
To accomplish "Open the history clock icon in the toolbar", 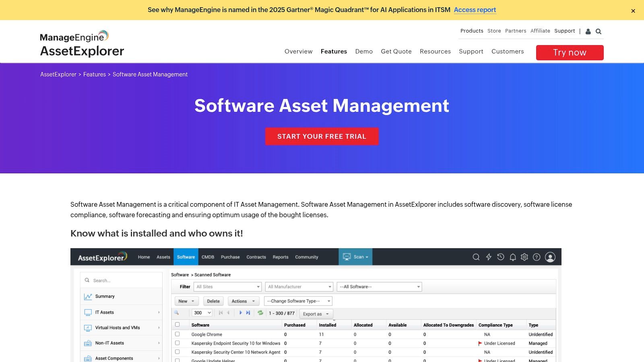I will [x=500, y=257].
